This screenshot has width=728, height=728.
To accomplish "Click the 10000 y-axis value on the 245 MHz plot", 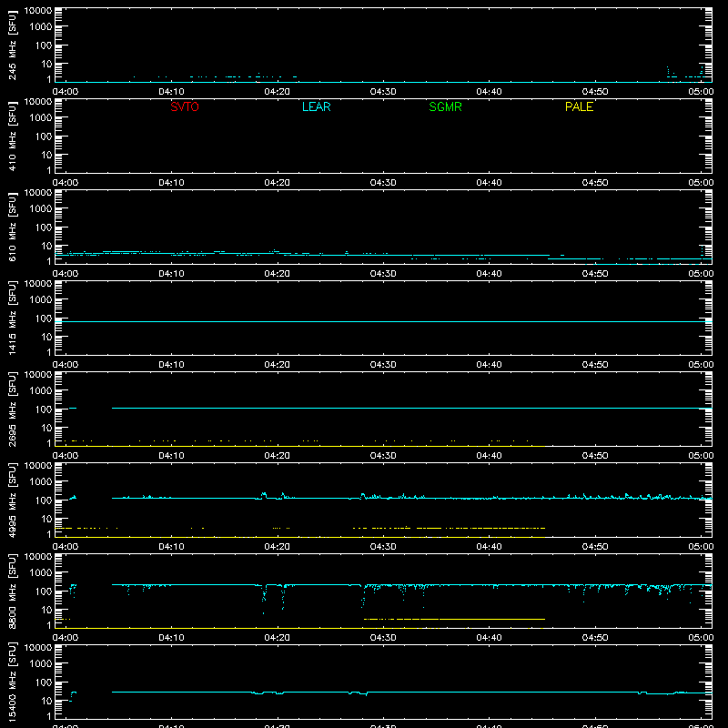I will tap(38, 11).
